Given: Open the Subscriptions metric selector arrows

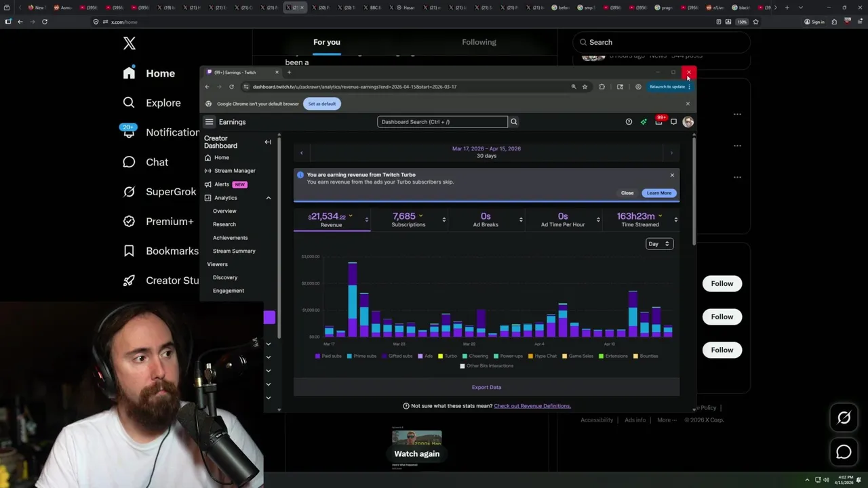Looking at the screenshot, I should 444,220.
